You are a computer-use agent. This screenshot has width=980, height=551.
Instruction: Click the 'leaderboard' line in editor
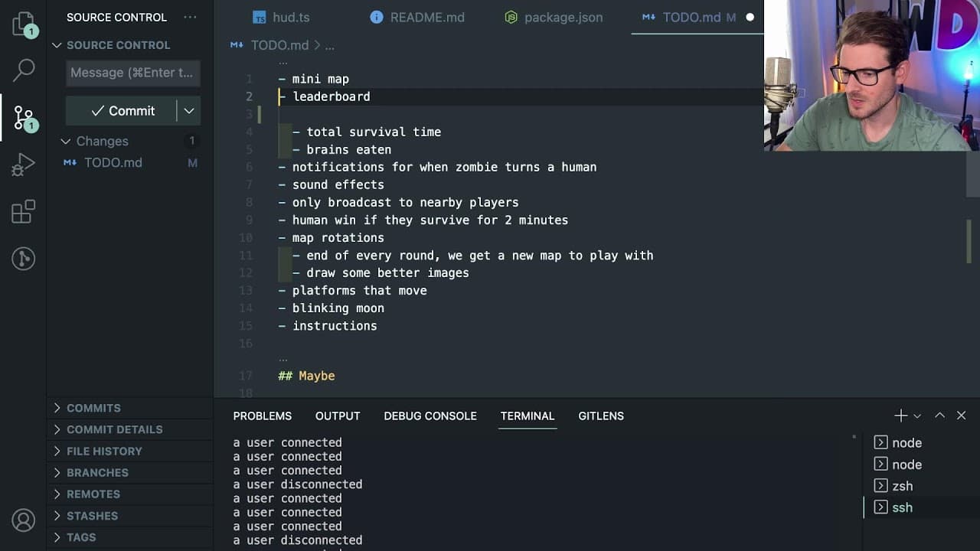(x=331, y=96)
